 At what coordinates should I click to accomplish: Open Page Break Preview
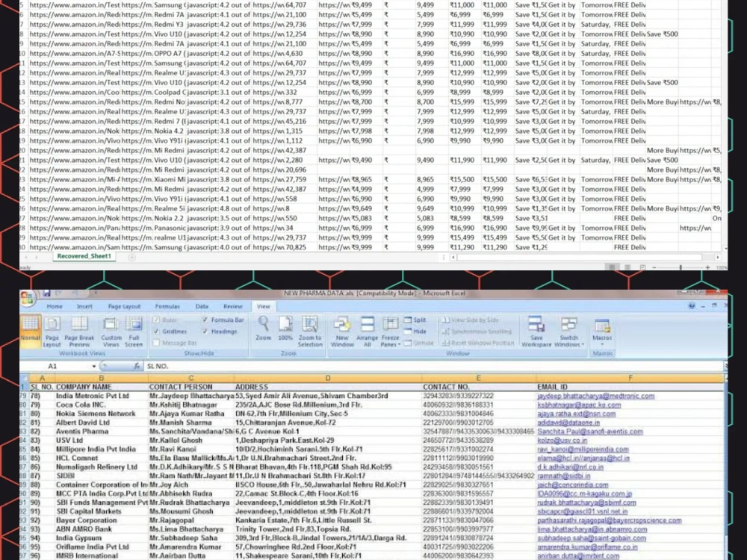79,331
